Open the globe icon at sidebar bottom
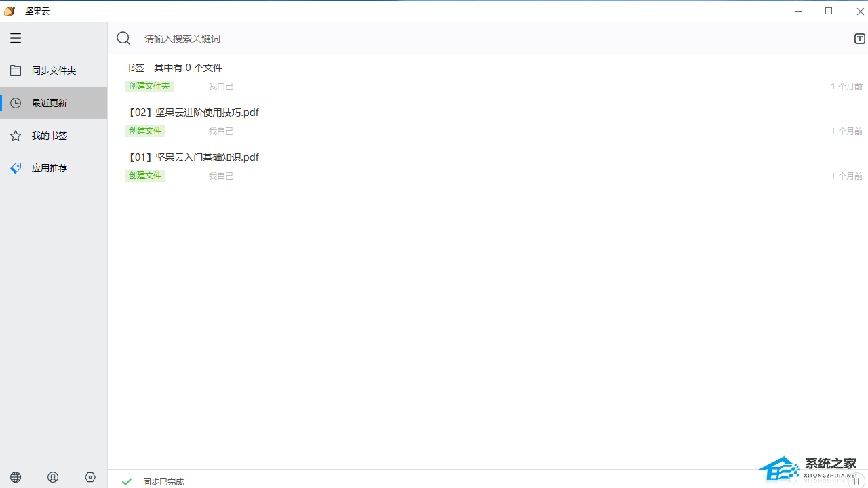The image size is (868, 488). coord(16,477)
